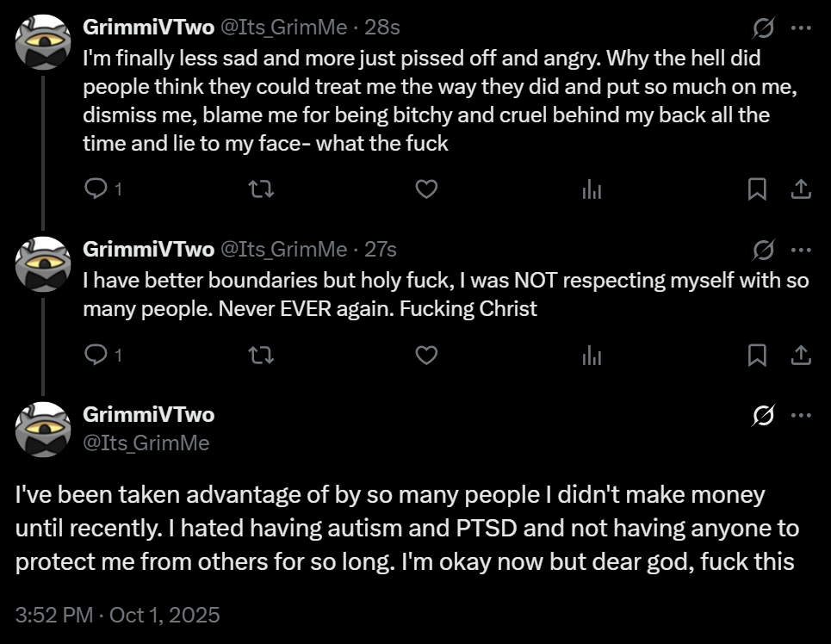This screenshot has height=644, width=831.
Task: Bookmark the first tweet in the thread
Action: click(757, 189)
